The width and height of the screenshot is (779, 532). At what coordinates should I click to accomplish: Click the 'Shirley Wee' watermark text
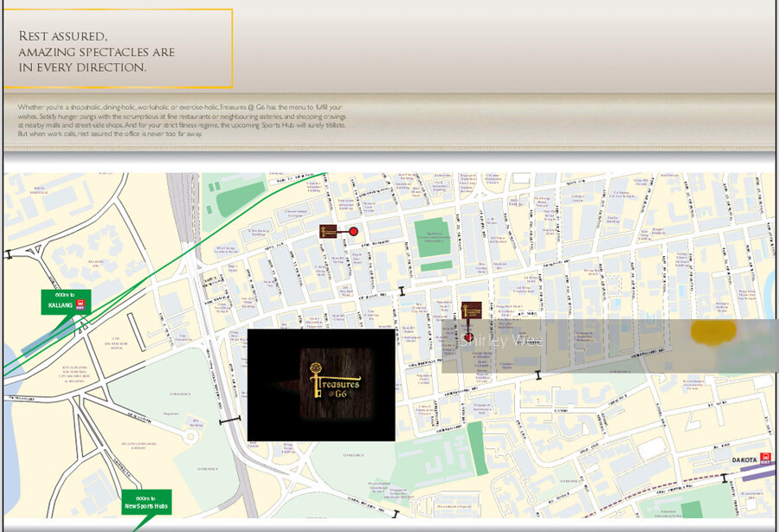pos(500,341)
